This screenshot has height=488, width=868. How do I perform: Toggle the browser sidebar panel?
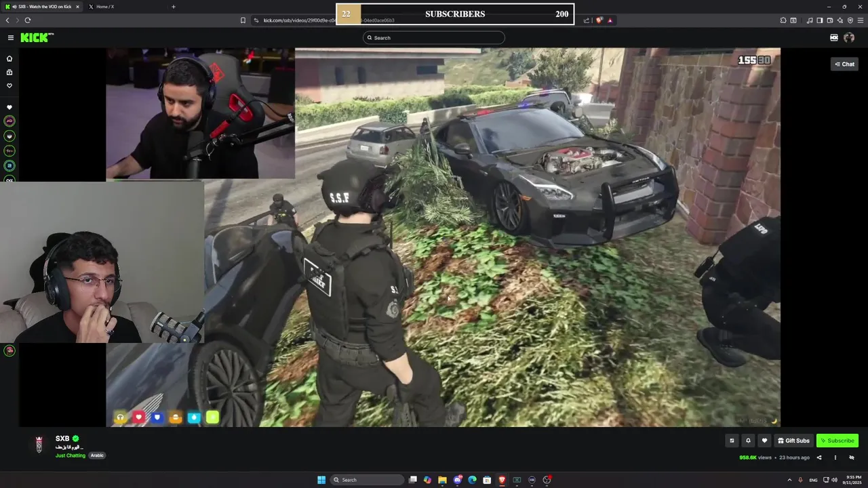pos(819,20)
